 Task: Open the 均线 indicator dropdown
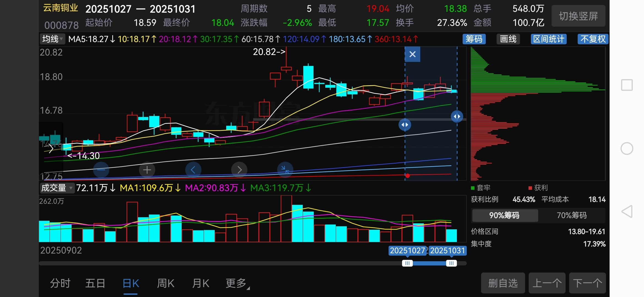click(x=53, y=39)
